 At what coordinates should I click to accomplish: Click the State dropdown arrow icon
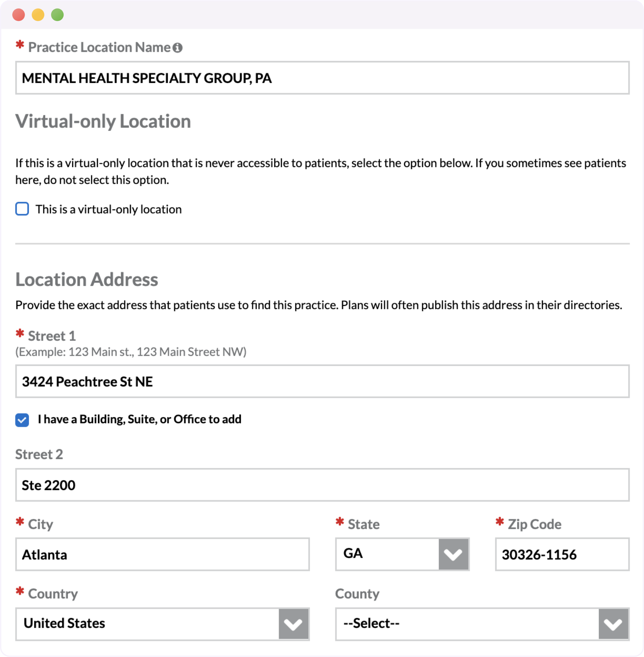tap(453, 554)
